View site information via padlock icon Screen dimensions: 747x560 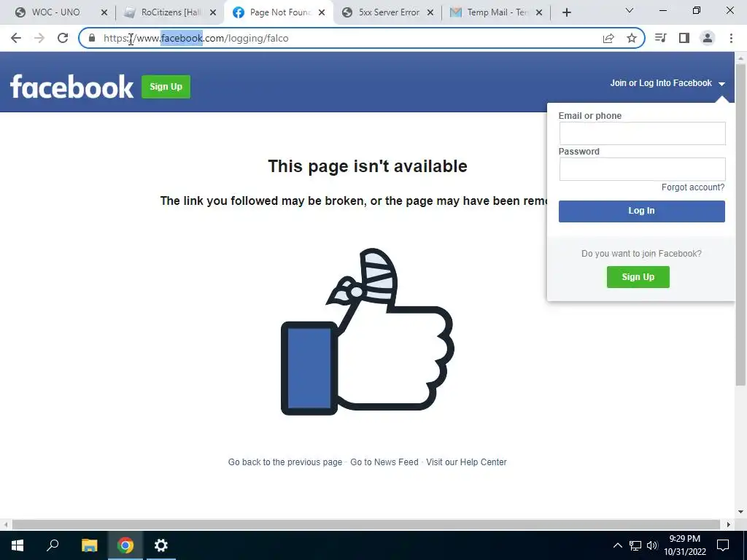(x=92, y=38)
